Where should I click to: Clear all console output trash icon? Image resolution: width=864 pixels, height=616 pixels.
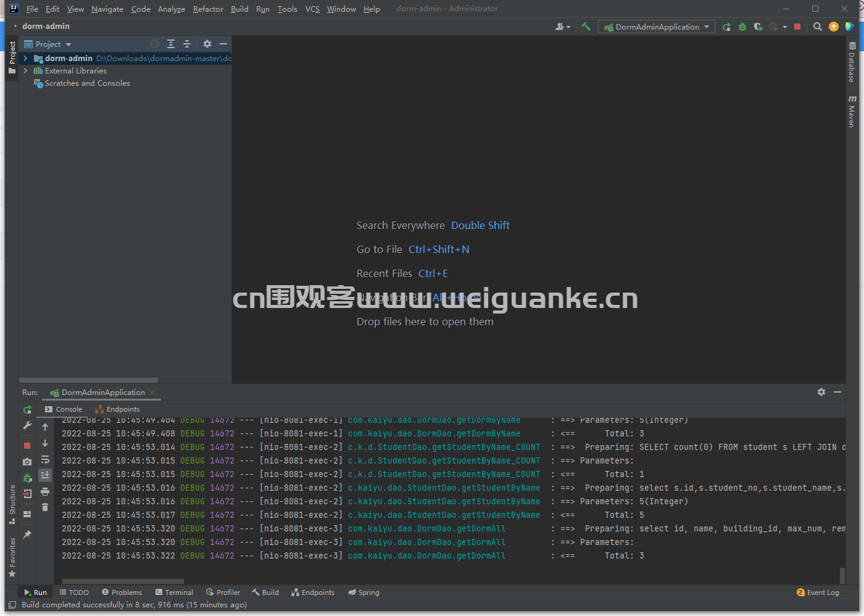45,507
